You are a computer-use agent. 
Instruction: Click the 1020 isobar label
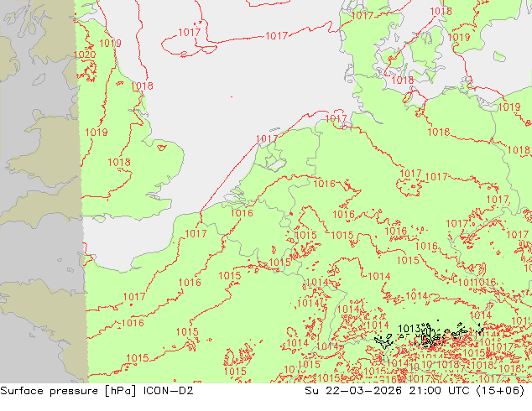(85, 55)
